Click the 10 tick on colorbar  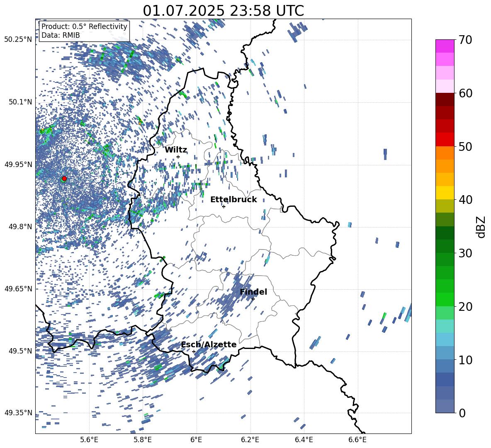[465, 360]
